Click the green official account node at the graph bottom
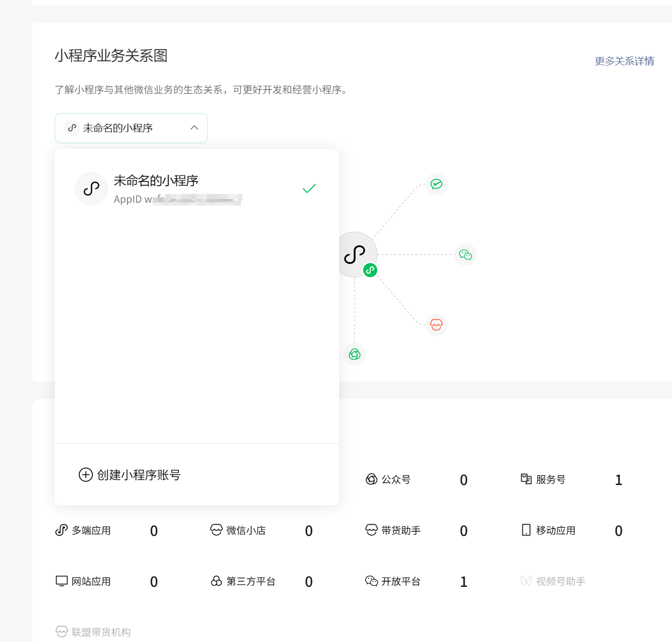This screenshot has height=642, width=672. click(x=355, y=354)
